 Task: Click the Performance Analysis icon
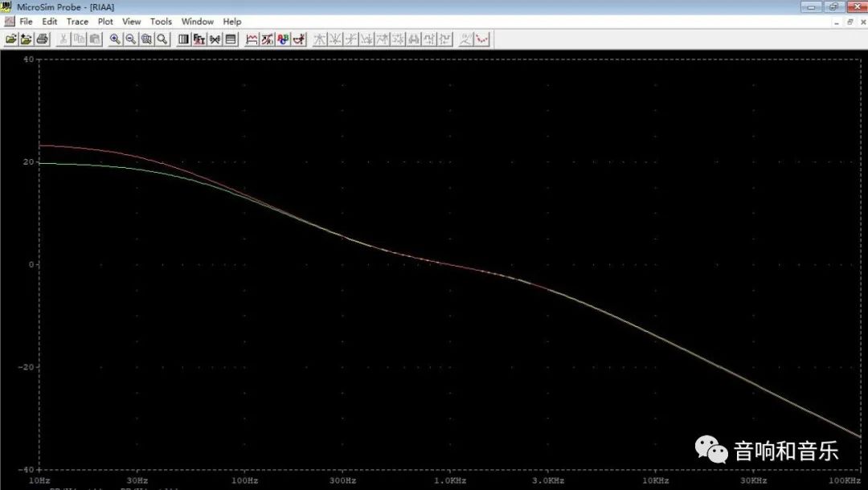[x=215, y=39]
